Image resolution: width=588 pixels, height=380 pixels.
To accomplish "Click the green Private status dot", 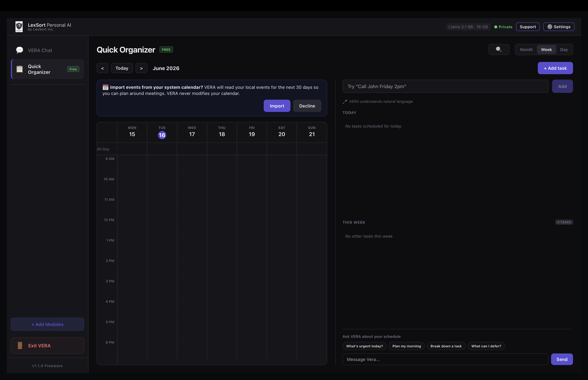I will [x=495, y=27].
